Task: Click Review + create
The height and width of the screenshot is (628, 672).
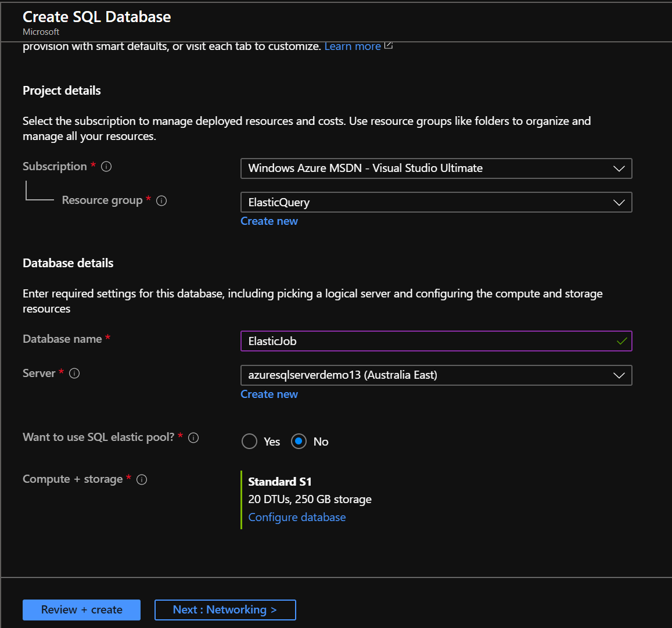Action: [81, 609]
